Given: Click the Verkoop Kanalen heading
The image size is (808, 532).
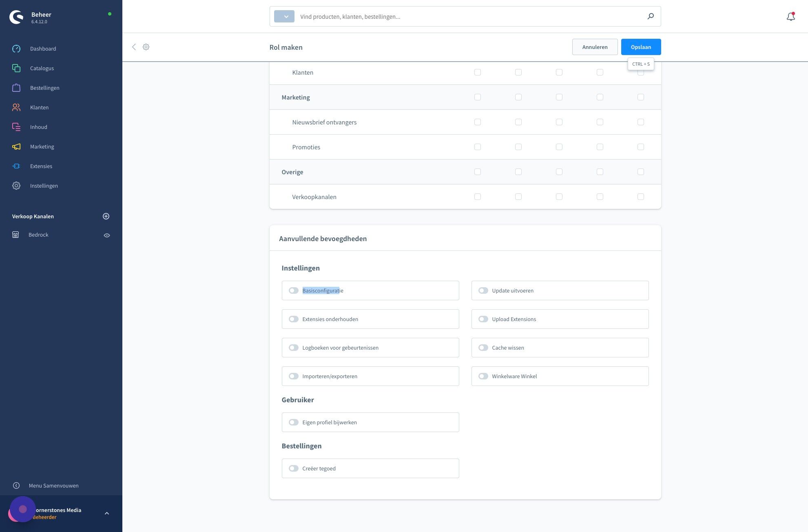Looking at the screenshot, I should tap(33, 216).
